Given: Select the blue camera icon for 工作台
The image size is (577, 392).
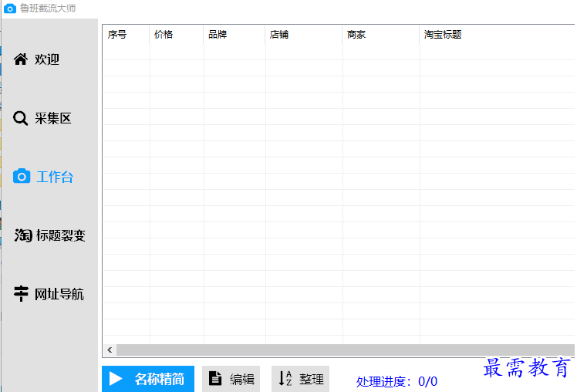Looking at the screenshot, I should click(22, 177).
